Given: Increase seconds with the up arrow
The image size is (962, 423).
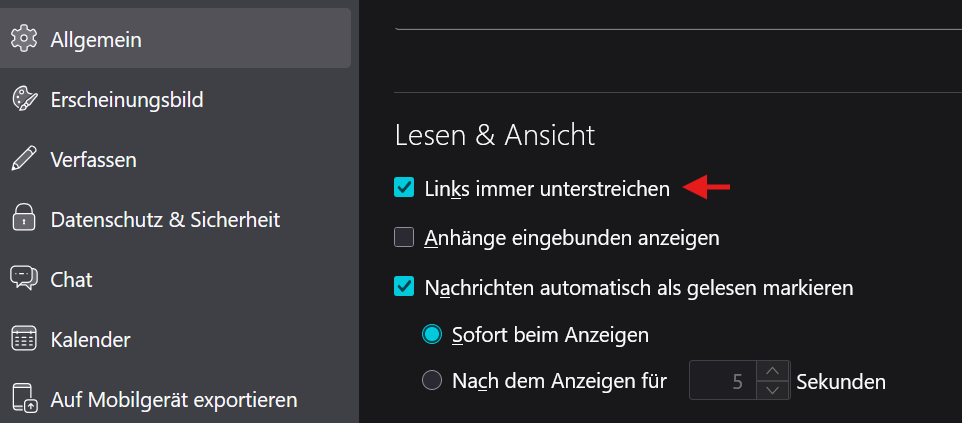Looking at the screenshot, I should pos(771,371).
